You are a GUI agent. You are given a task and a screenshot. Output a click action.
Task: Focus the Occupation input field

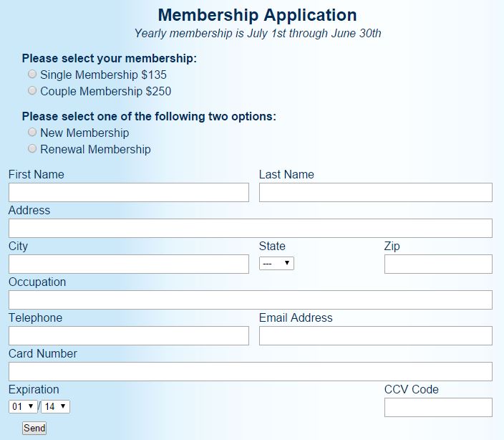pos(251,300)
